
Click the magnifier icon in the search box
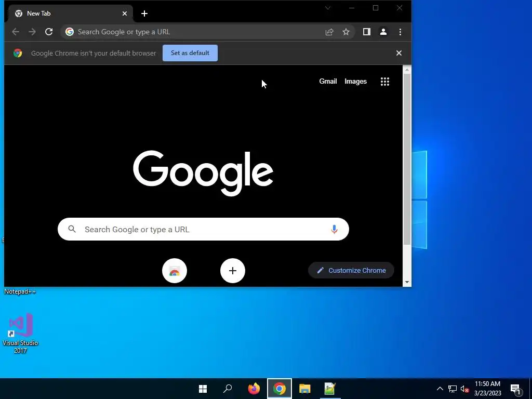72,229
